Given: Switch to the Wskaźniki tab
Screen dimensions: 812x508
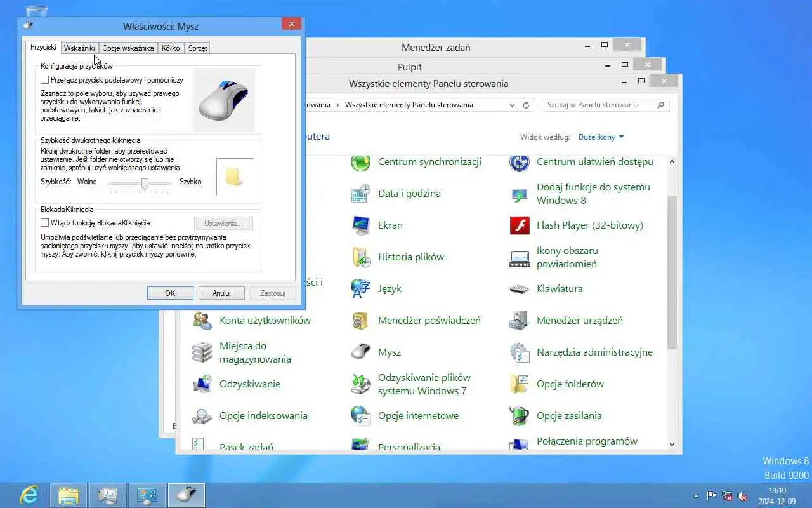Looking at the screenshot, I should 79,48.
